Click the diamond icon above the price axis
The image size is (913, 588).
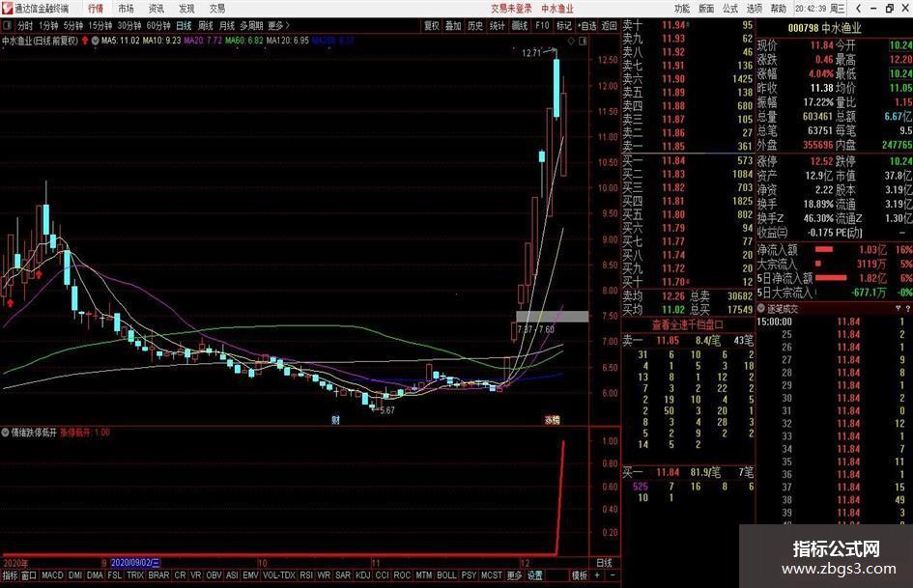pyautogui.click(x=571, y=41)
